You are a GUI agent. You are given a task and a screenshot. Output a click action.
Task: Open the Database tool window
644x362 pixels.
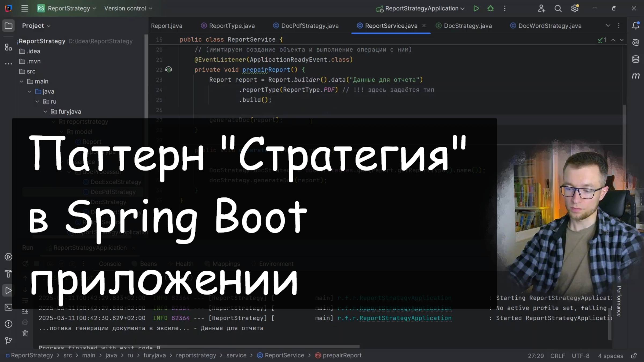coord(636,59)
